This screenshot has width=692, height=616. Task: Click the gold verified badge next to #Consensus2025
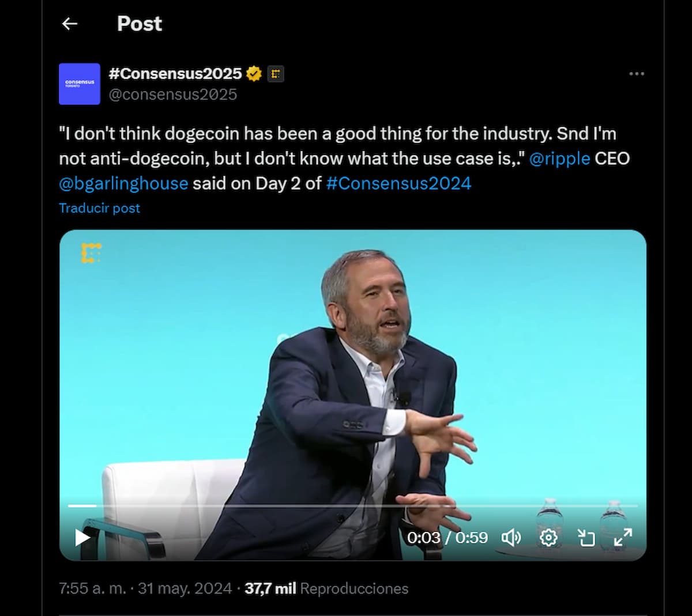pyautogui.click(x=254, y=73)
